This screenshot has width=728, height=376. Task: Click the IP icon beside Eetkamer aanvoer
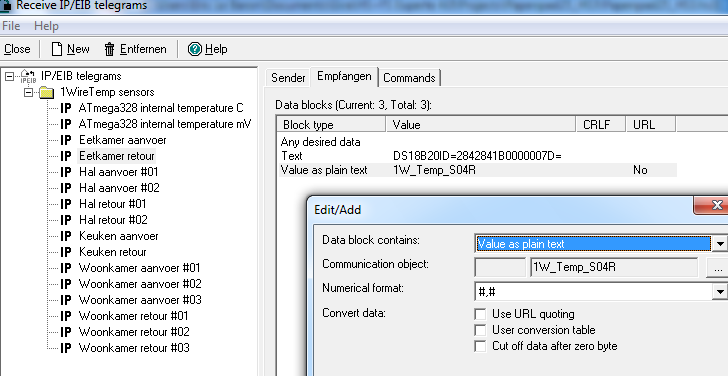pos(66,140)
